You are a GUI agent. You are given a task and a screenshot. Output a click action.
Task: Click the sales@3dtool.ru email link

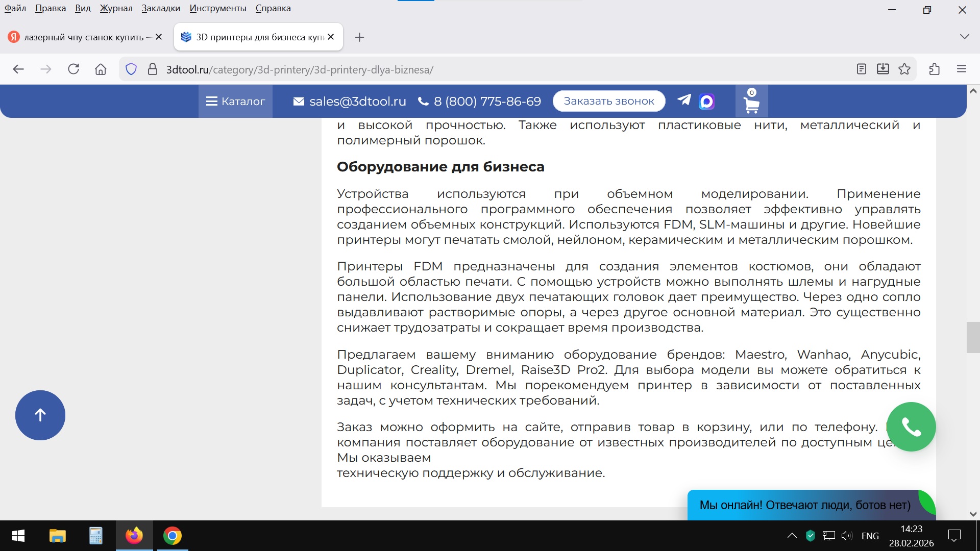point(357,101)
